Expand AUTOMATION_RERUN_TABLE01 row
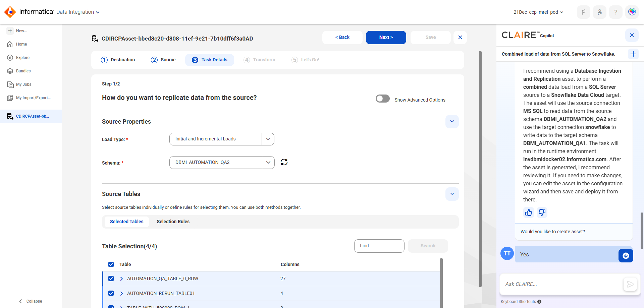The image size is (644, 308). [x=121, y=294]
